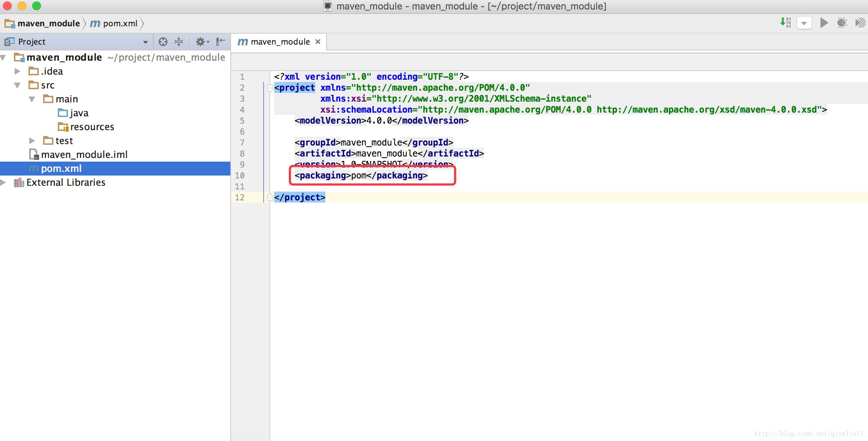Click the xml declaration line

pos(371,77)
